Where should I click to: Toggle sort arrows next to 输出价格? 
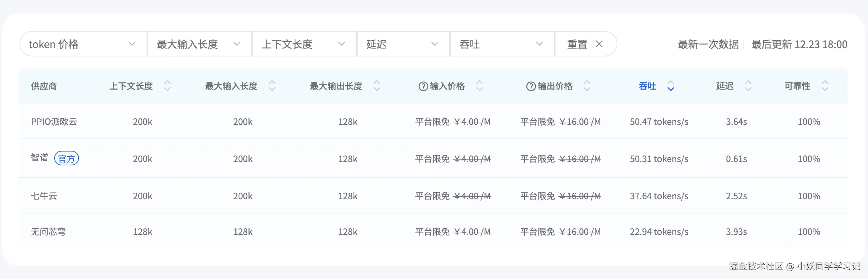(587, 86)
